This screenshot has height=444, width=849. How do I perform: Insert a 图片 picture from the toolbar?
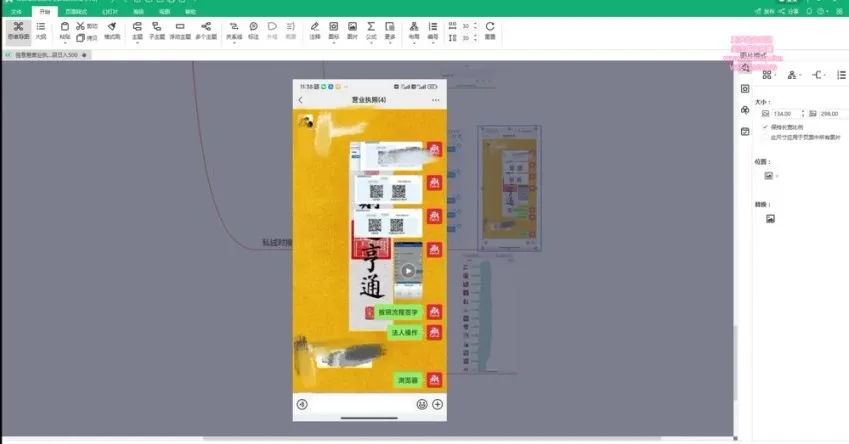click(353, 30)
